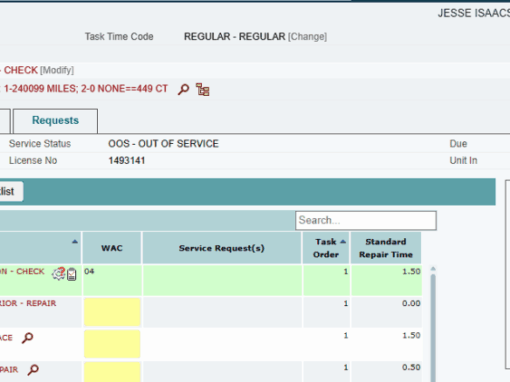510x382 pixels.
Task: Click the [Modify] link next to CHECK
Action: [x=57, y=70]
